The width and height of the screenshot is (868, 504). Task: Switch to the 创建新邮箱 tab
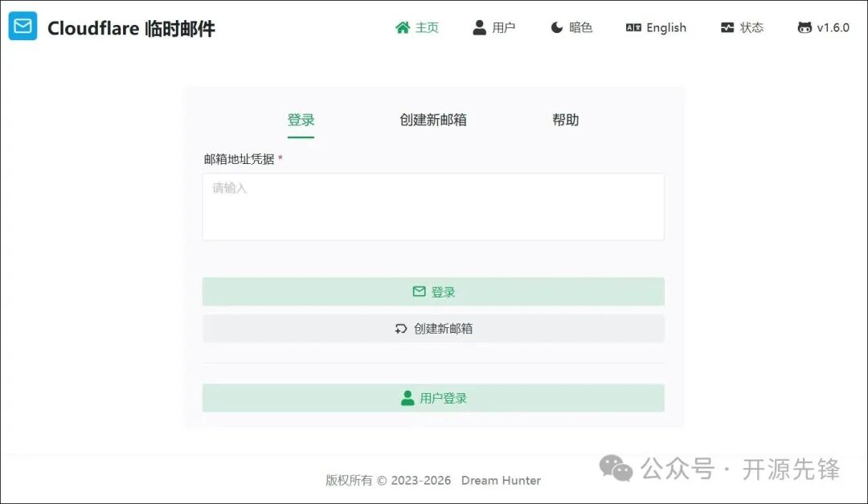click(432, 119)
